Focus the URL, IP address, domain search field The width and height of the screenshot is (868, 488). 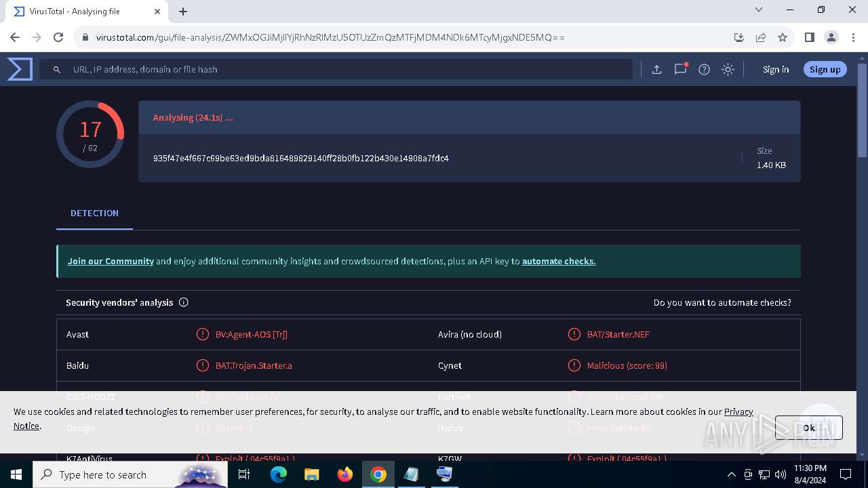pos(336,69)
